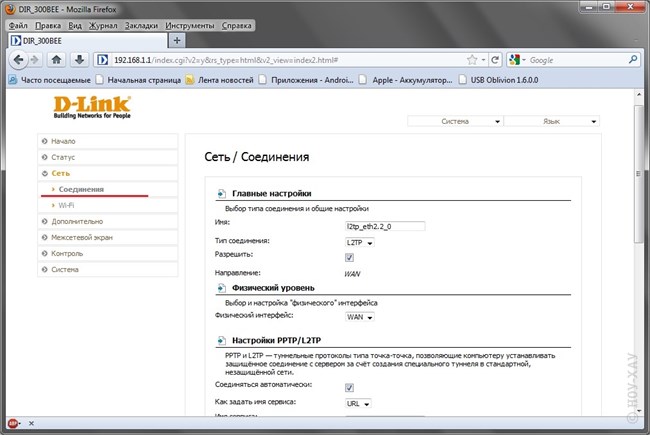Open the Начальная страница bookmark

pyautogui.click(x=138, y=80)
